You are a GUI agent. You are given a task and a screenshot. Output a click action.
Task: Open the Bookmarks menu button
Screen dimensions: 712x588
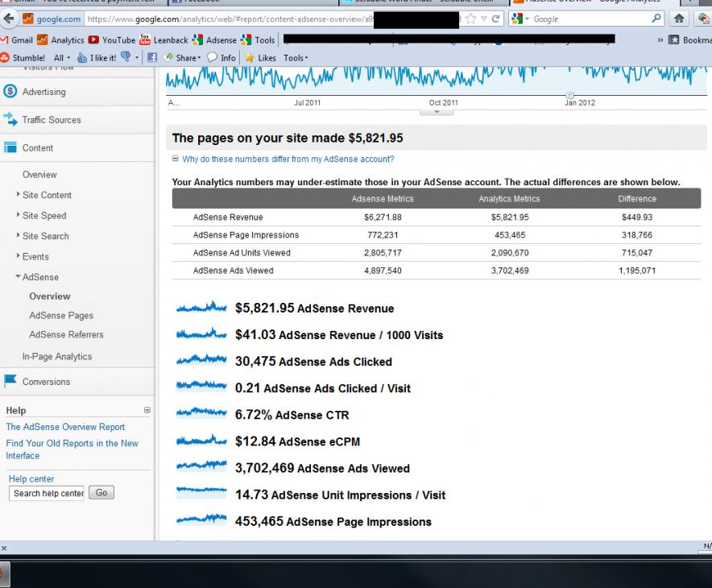(689, 40)
